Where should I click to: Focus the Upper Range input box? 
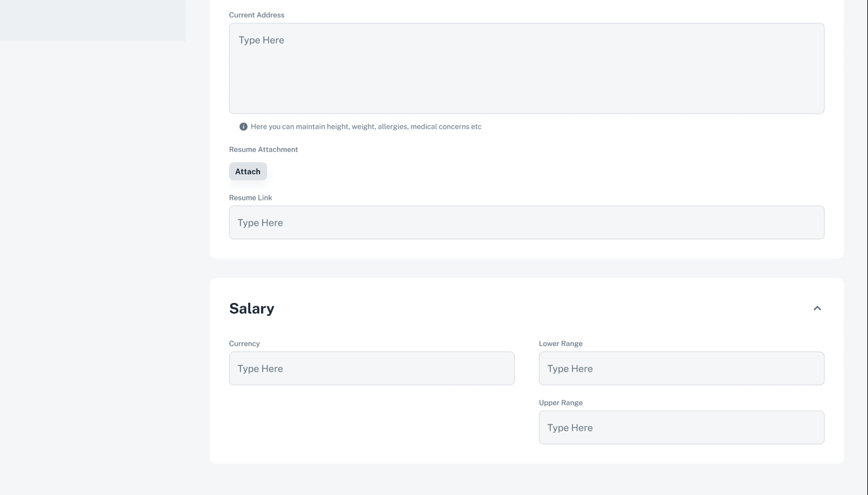[x=681, y=428]
